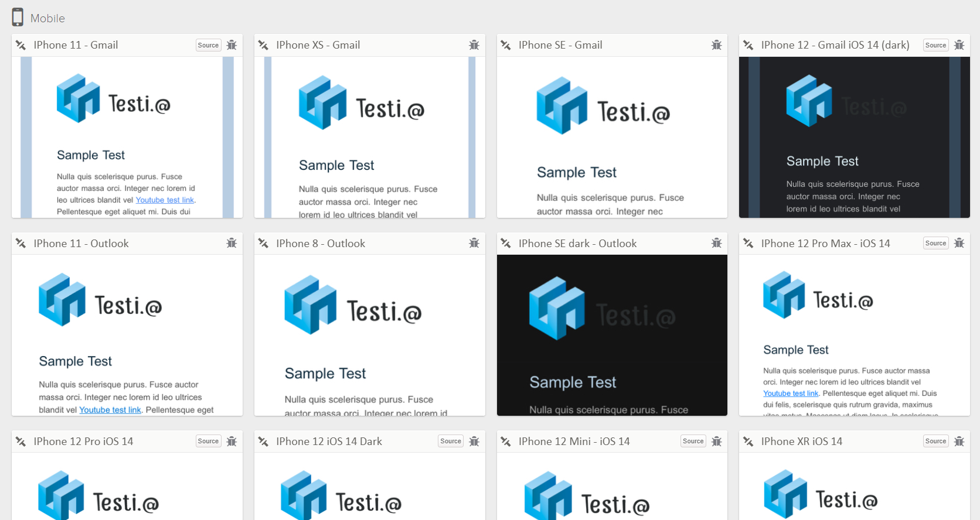Open Source for iPhone 12 iOS 14 Dark

pyautogui.click(x=451, y=441)
